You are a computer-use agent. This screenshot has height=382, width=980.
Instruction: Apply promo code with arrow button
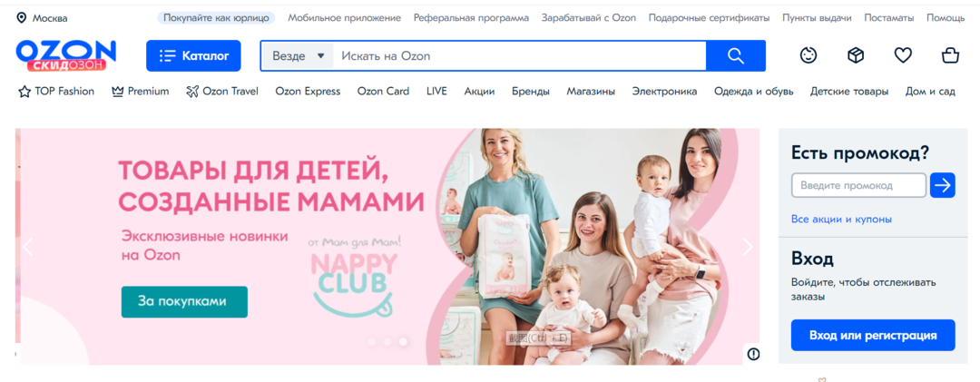pyautogui.click(x=943, y=185)
